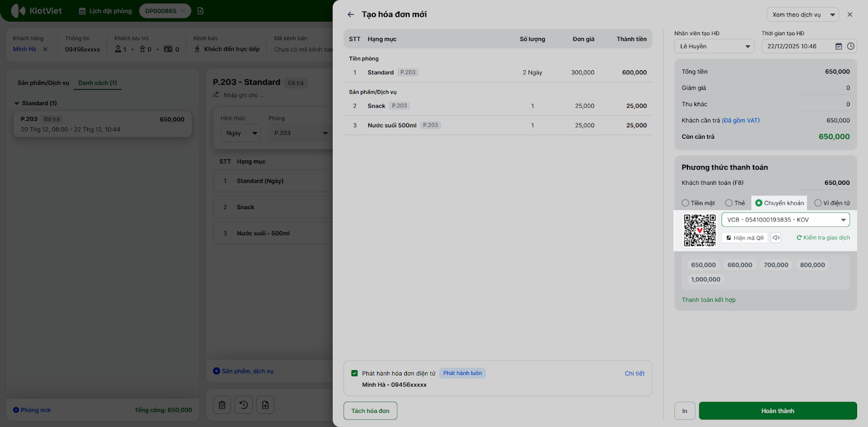Viewport: 868px width, 427px height.
Task: Close the DP000865 tab with its X
Action: 183,11
